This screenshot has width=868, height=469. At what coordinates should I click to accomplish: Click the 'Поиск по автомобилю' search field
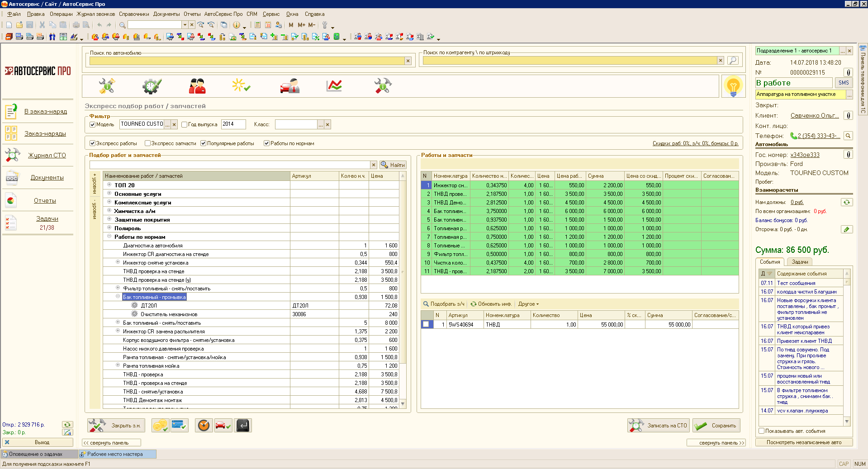click(x=247, y=61)
